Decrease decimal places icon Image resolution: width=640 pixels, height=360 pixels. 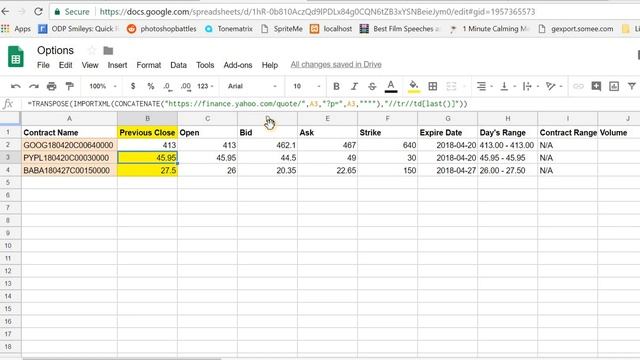click(x=167, y=86)
